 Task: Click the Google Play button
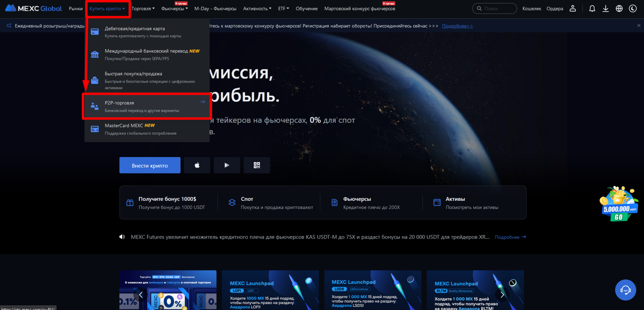(227, 165)
